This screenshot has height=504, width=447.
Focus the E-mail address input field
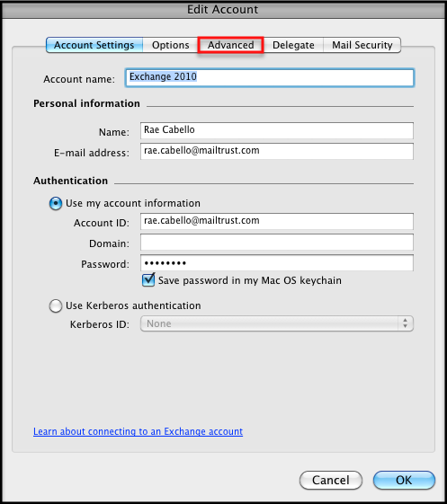pos(277,151)
